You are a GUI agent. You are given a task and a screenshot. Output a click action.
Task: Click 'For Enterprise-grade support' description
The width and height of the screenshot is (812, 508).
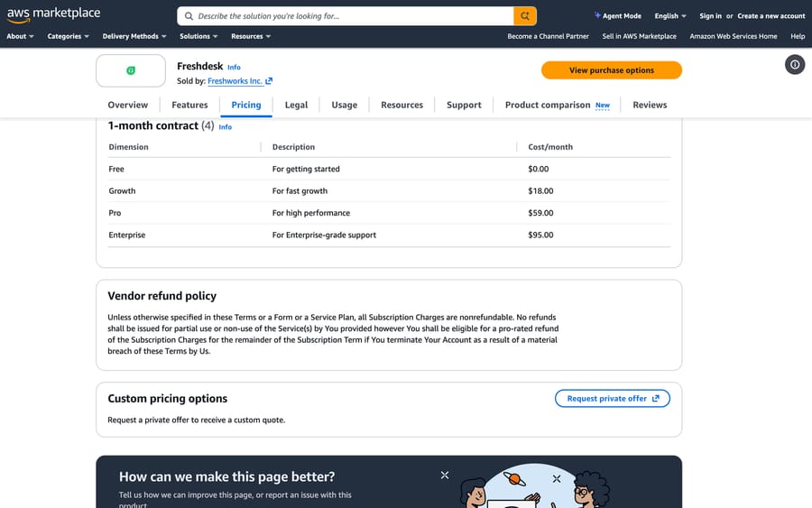324,236
